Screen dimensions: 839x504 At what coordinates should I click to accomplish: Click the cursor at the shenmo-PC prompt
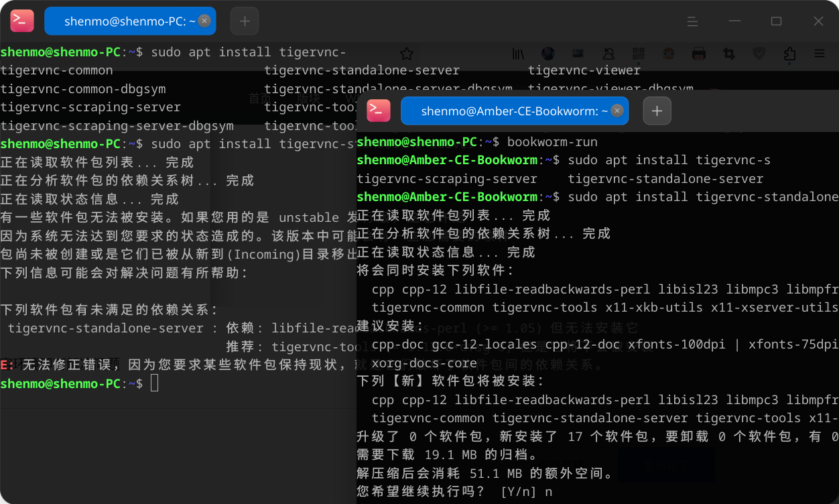[x=155, y=383]
